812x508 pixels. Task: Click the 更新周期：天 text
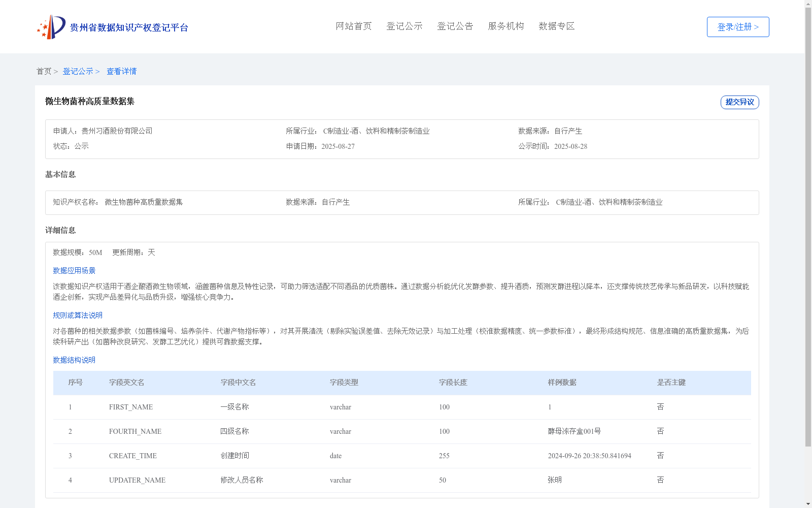(133, 252)
